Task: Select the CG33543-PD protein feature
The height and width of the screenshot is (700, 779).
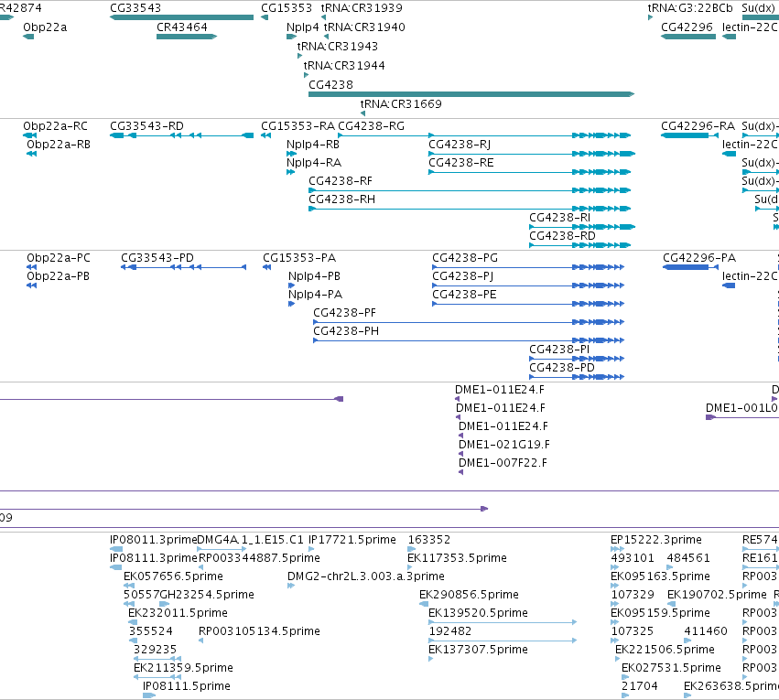Action: (x=183, y=267)
